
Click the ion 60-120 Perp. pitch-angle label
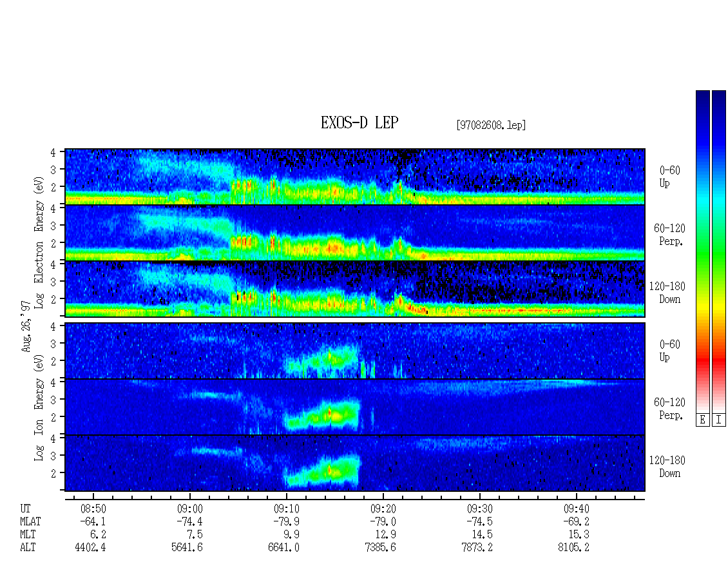(x=669, y=409)
